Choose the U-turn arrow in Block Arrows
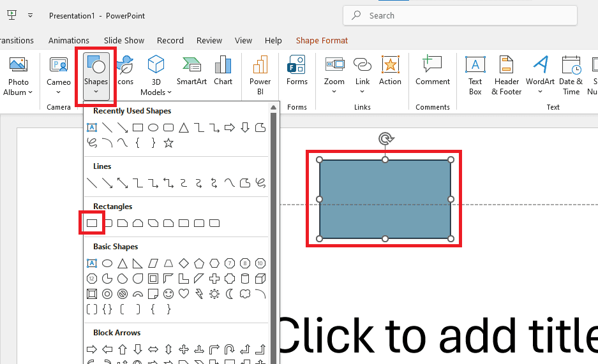The image size is (598, 364). 230,349
